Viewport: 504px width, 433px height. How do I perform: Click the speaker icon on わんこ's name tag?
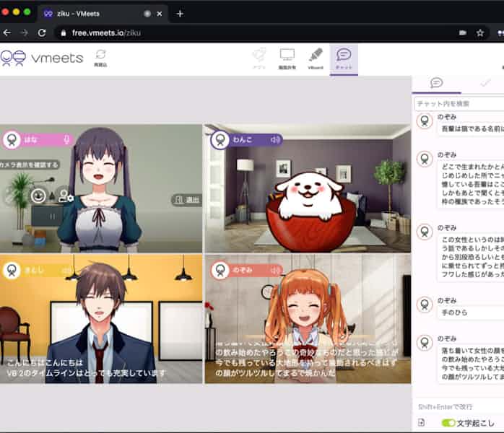tap(274, 140)
